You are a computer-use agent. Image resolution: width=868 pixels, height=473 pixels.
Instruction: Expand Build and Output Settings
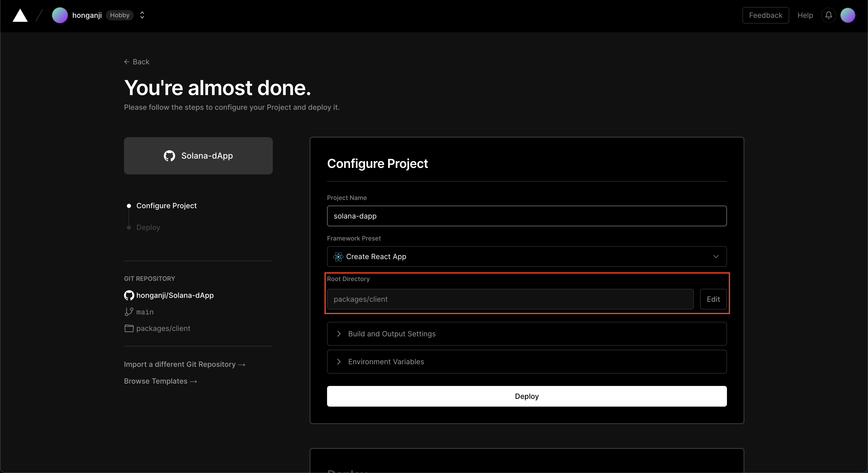point(527,334)
